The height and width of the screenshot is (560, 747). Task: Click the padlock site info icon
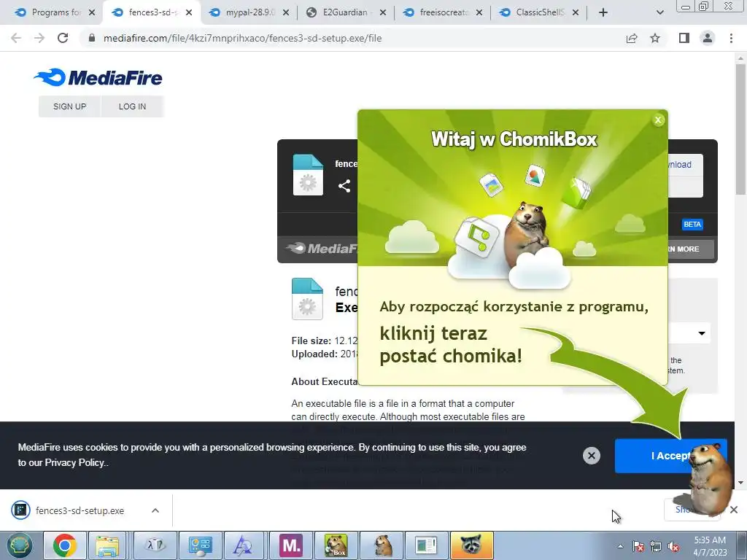(x=92, y=38)
